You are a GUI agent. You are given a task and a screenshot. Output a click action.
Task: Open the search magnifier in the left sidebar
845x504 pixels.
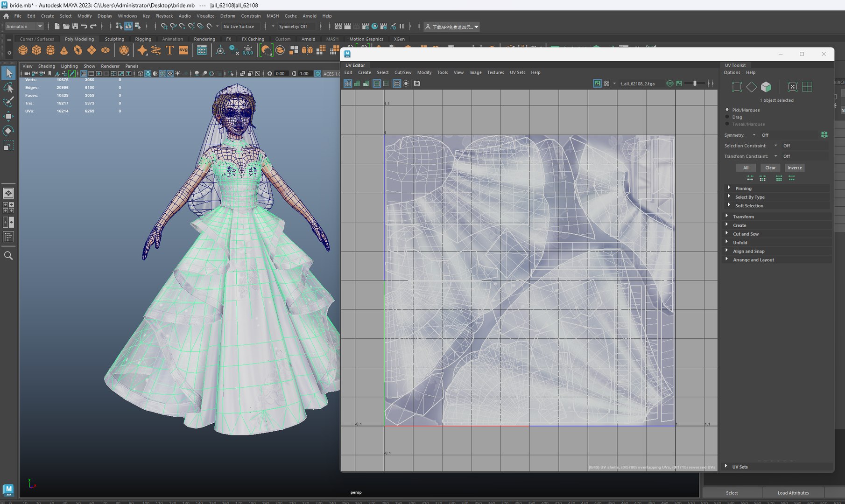[x=8, y=255]
